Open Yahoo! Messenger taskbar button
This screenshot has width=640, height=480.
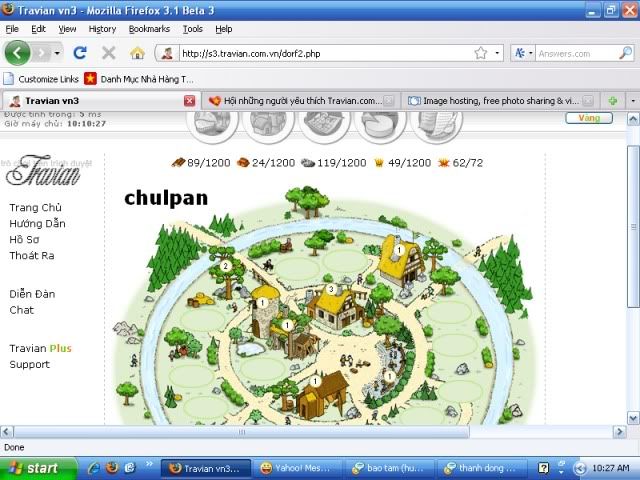coord(298,468)
